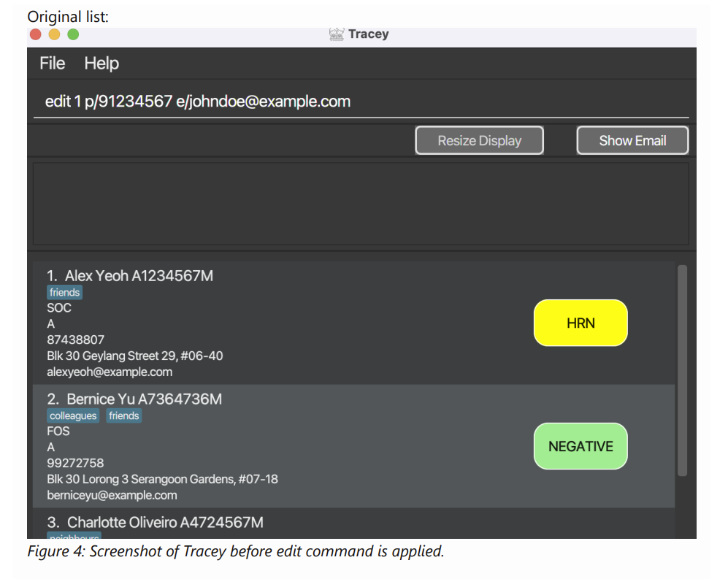Click the colleagues tag under Bernice Yu
728x579 pixels.
tap(73, 416)
